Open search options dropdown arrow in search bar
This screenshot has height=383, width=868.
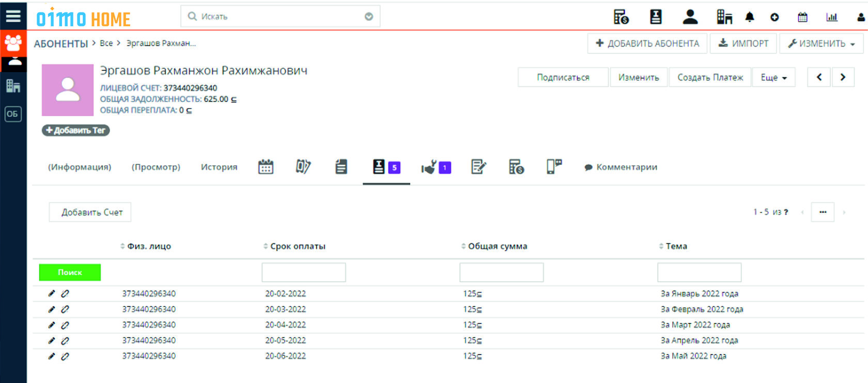(369, 17)
